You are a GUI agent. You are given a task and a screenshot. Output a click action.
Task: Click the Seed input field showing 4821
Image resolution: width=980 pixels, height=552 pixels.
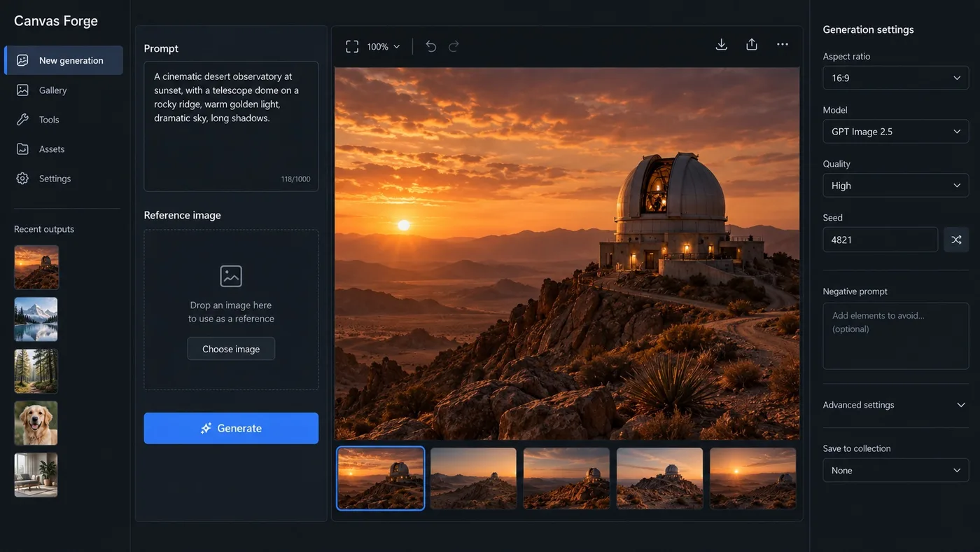[x=881, y=240]
